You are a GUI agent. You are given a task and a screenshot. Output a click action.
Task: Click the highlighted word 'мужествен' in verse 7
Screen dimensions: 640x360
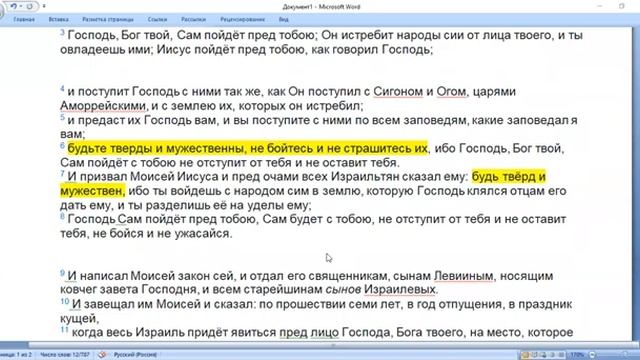coord(91,191)
